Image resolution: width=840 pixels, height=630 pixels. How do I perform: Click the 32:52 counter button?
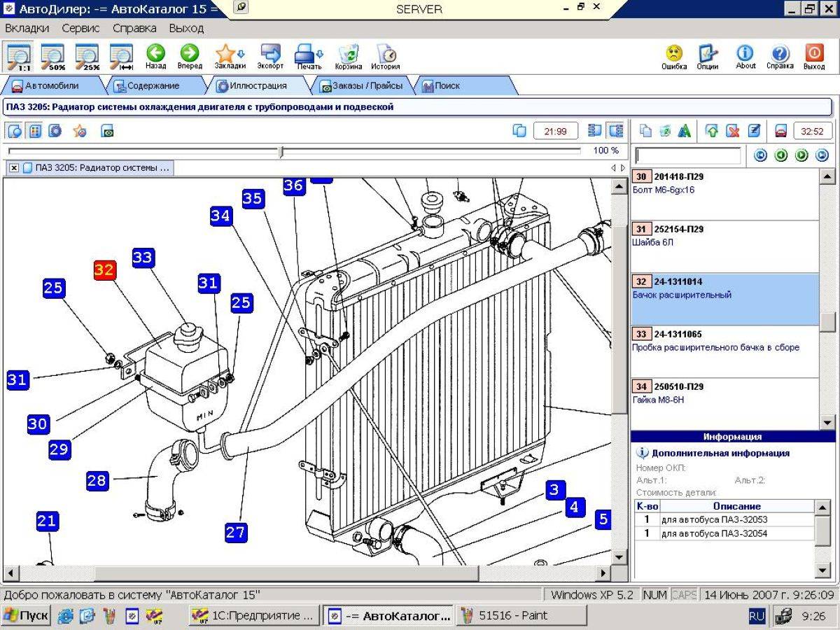point(812,131)
